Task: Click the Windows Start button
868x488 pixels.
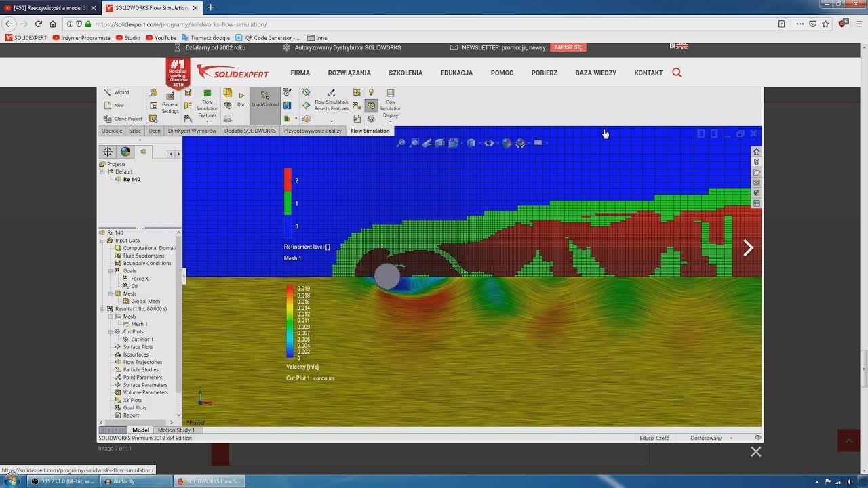Action: click(x=12, y=481)
